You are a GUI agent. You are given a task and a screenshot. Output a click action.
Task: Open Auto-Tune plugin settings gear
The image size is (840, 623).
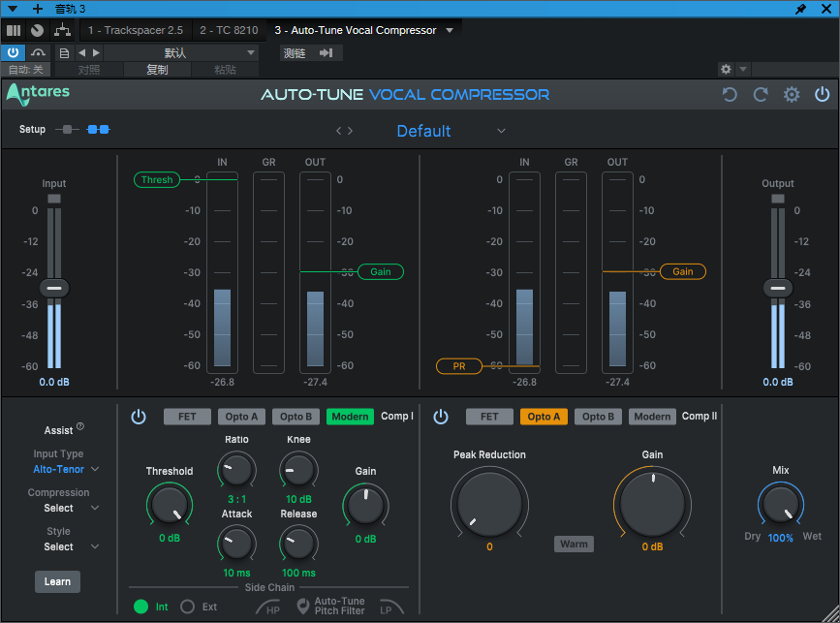[792, 95]
